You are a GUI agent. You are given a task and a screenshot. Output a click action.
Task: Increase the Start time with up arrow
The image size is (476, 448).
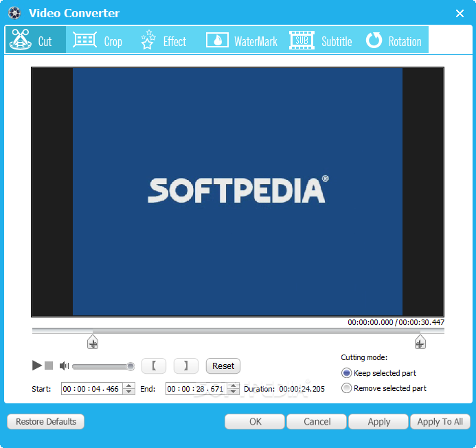click(x=128, y=385)
